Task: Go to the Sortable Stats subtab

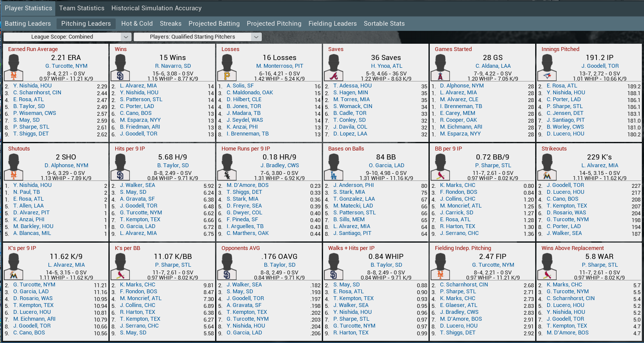Action: [384, 24]
